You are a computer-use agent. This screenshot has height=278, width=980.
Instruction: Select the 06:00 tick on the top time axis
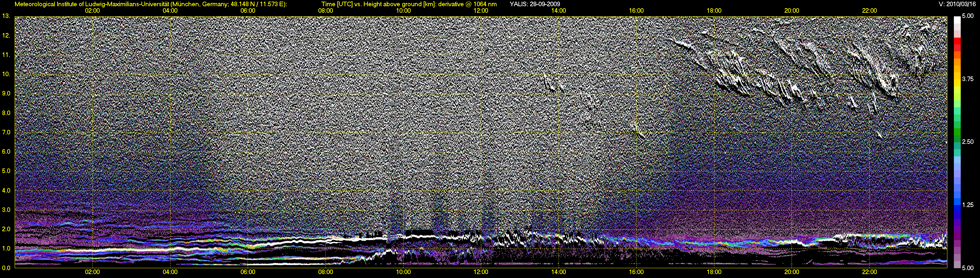(x=248, y=11)
